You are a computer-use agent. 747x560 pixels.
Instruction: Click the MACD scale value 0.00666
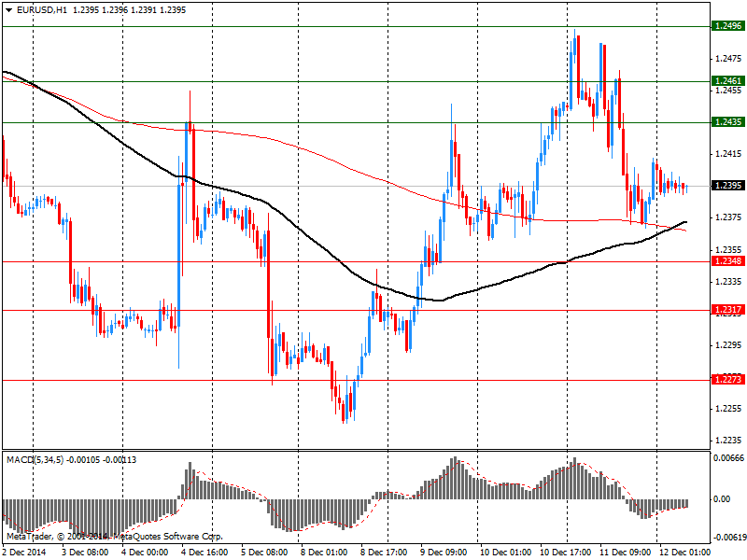click(728, 458)
